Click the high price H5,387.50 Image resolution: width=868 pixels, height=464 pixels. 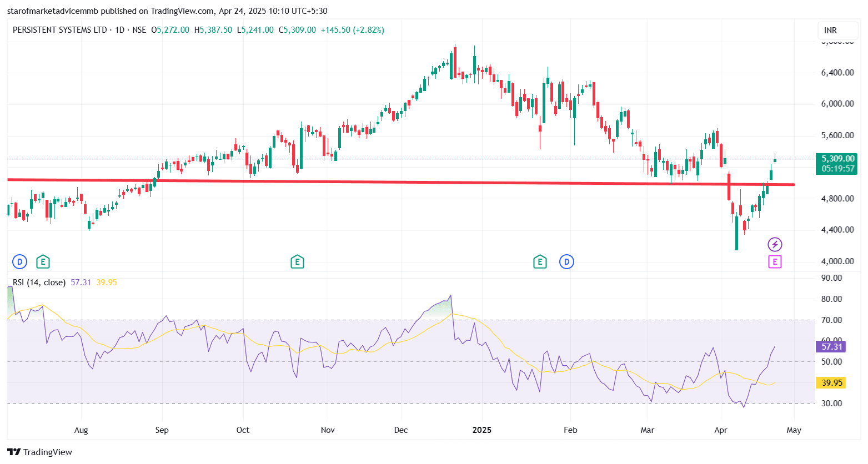coord(213,30)
